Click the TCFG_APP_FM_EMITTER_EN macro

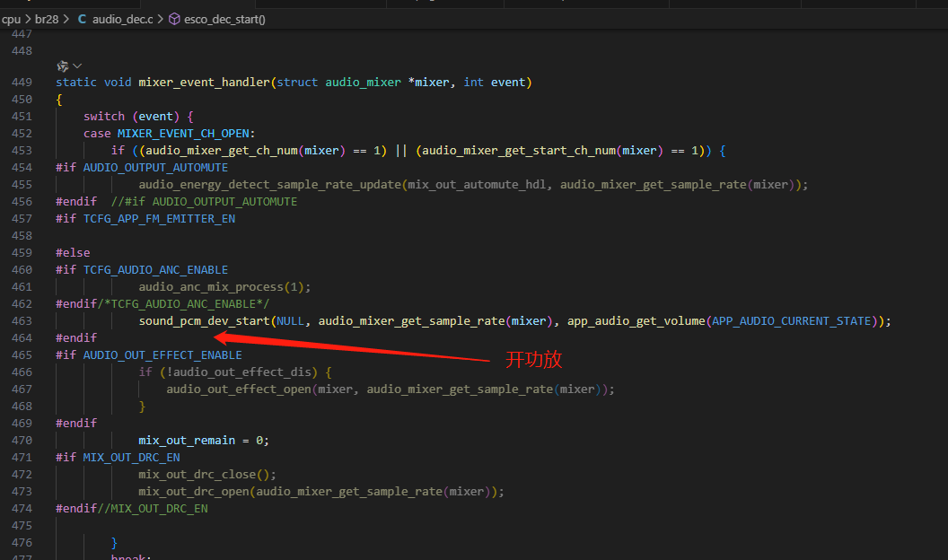[159, 219]
